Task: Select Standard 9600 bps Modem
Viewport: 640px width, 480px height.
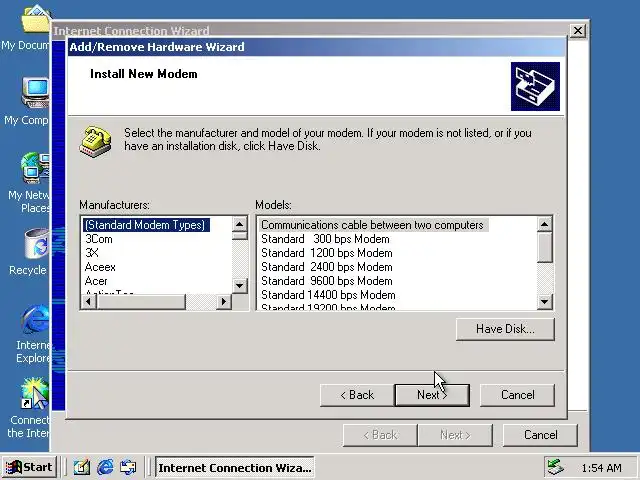Action: click(x=327, y=281)
